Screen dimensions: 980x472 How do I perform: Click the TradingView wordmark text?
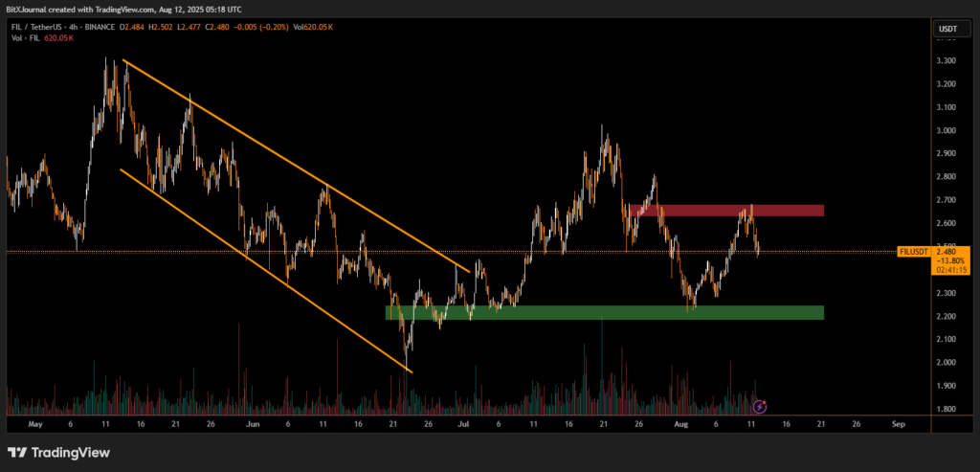(x=72, y=452)
